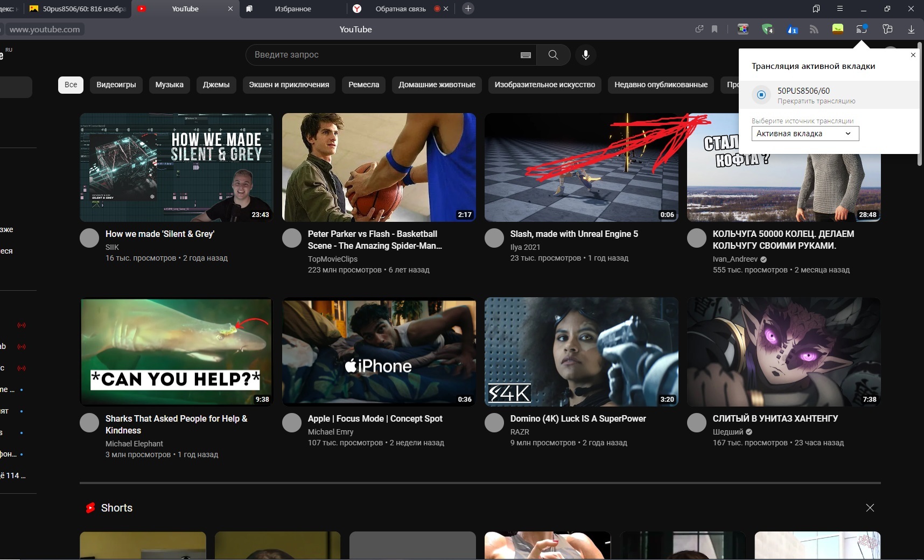Select the Музыка filter chip
This screenshot has height=560, width=924.
pyautogui.click(x=170, y=85)
